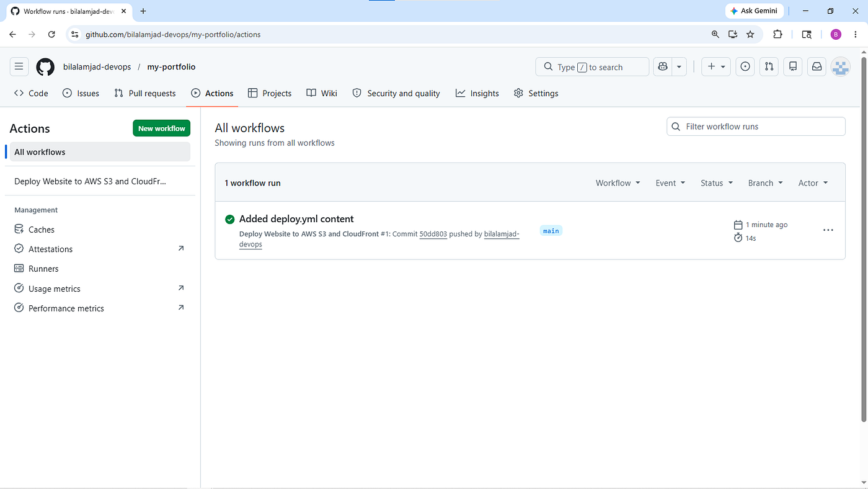The width and height of the screenshot is (868, 489).
Task: Switch to the Pull requests tab
Action: [x=145, y=93]
